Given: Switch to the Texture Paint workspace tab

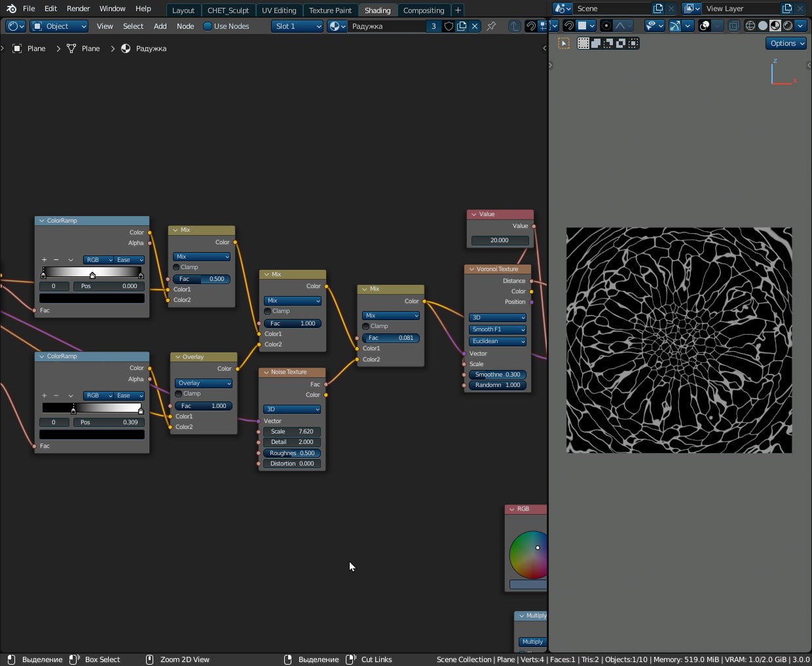Looking at the screenshot, I should pos(330,10).
